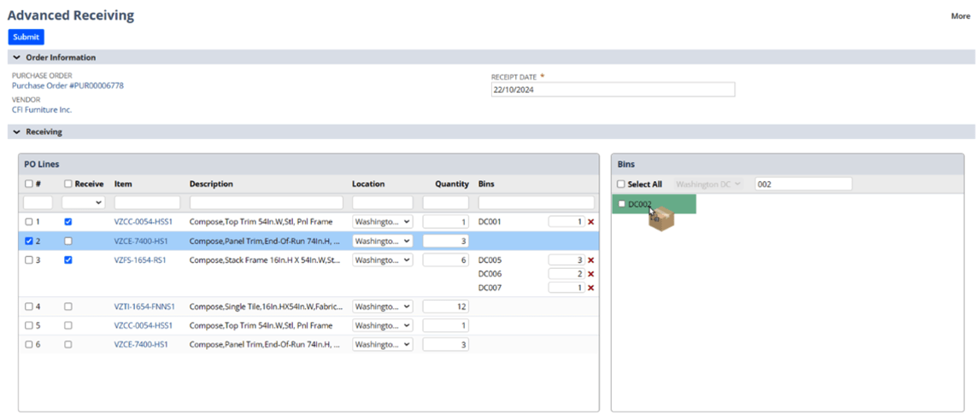Open item VZCE-7400-HS1 on line 6
This screenshot has height=420, width=980.
tap(141, 344)
